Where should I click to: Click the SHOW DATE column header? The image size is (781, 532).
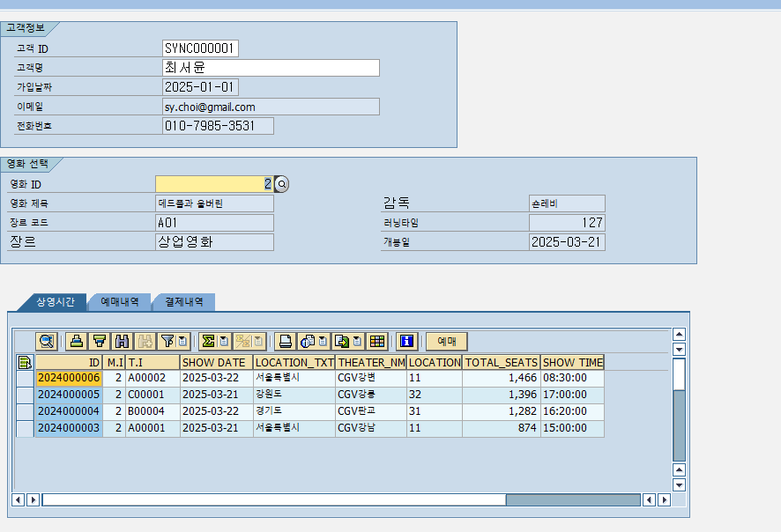tap(216, 362)
